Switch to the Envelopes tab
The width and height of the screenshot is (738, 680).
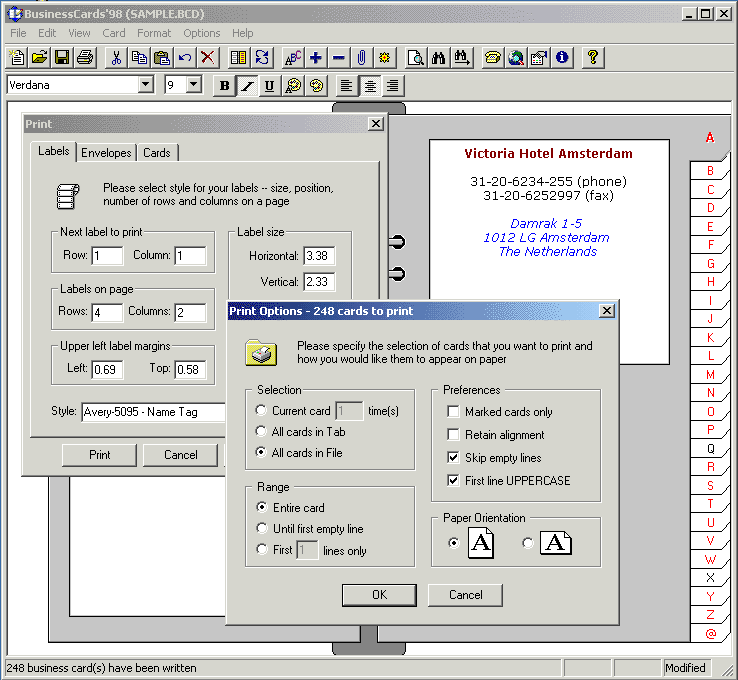point(106,153)
